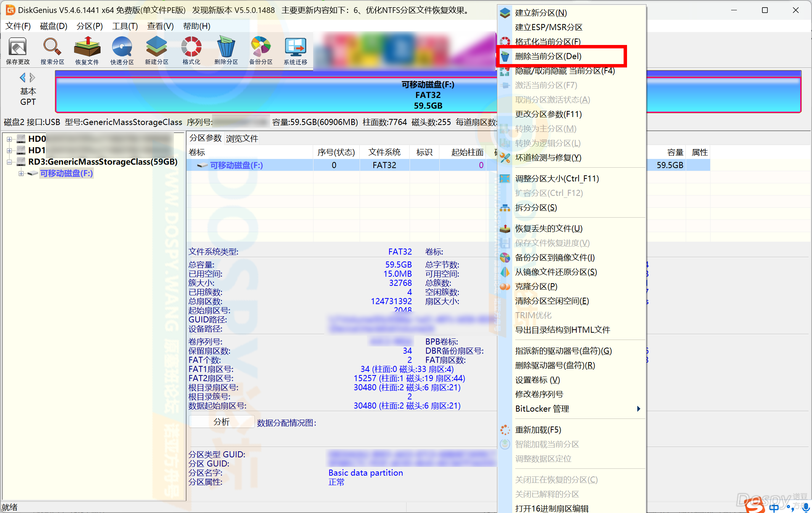
Task: Click the icon beside 备份分区到镜像文件(I)
Action: click(x=505, y=258)
